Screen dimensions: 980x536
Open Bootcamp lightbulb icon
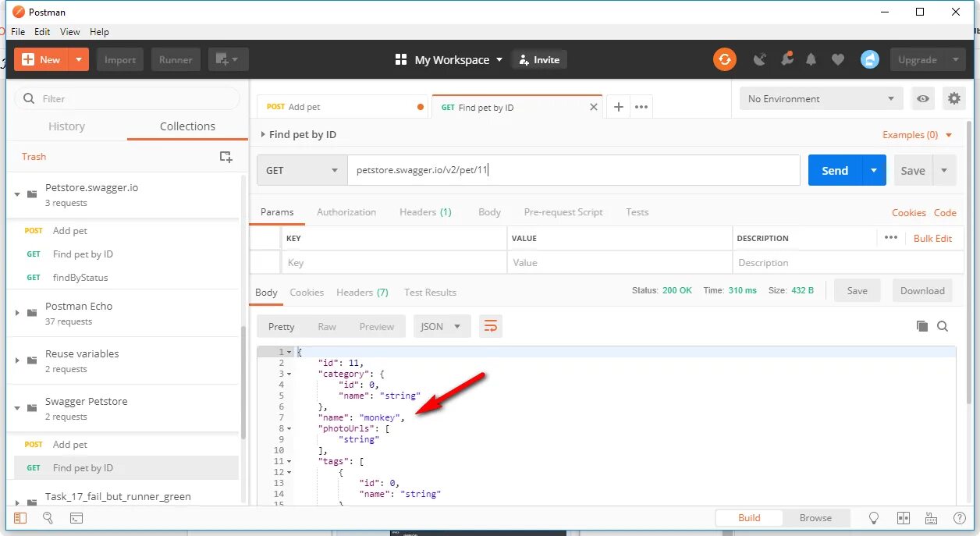[x=874, y=517]
